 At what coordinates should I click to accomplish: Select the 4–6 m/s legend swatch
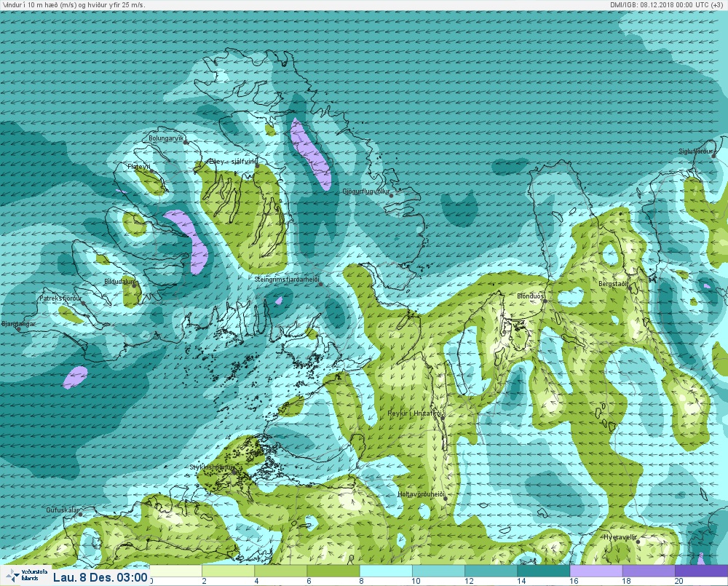pyautogui.click(x=280, y=571)
